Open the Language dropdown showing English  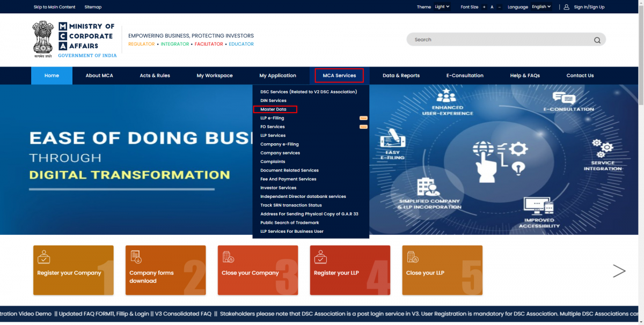541,6
